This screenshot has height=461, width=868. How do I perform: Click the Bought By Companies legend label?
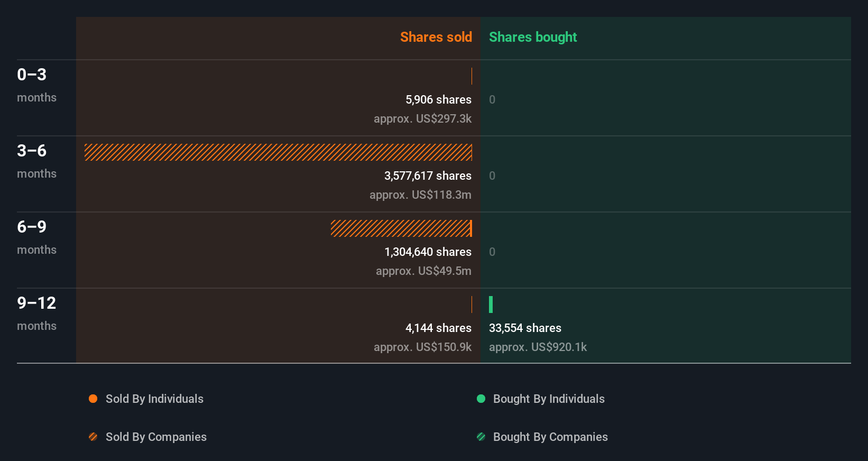(550, 437)
